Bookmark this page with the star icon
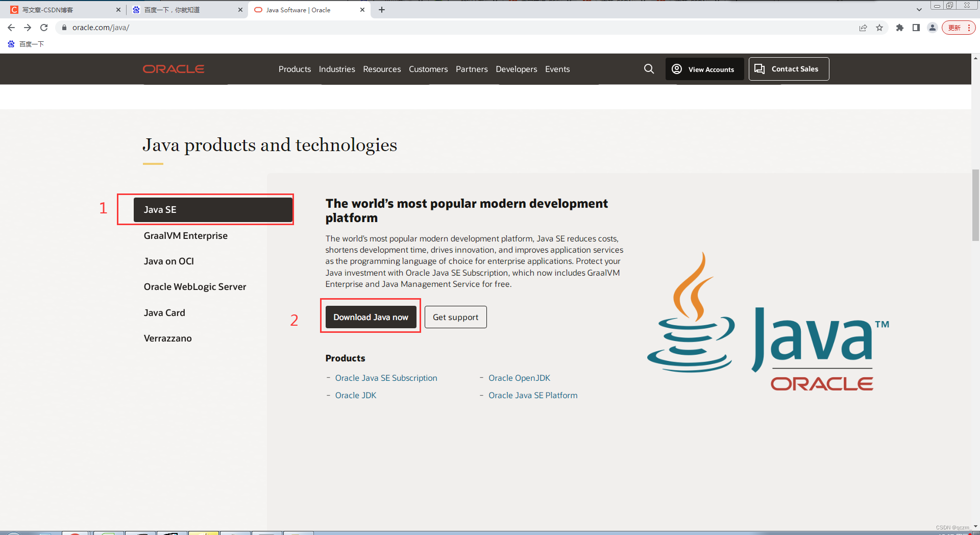Screen dimensions: 980x535 tap(879, 28)
